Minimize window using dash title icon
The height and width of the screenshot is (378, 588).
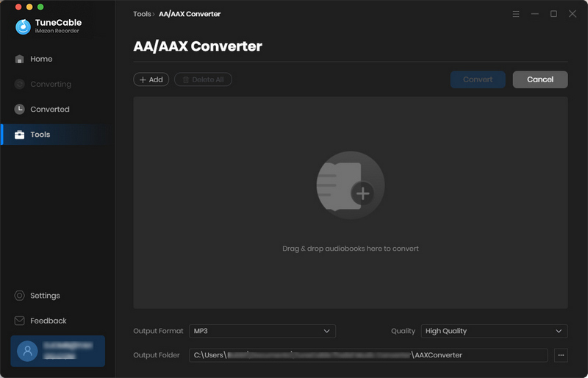point(535,14)
